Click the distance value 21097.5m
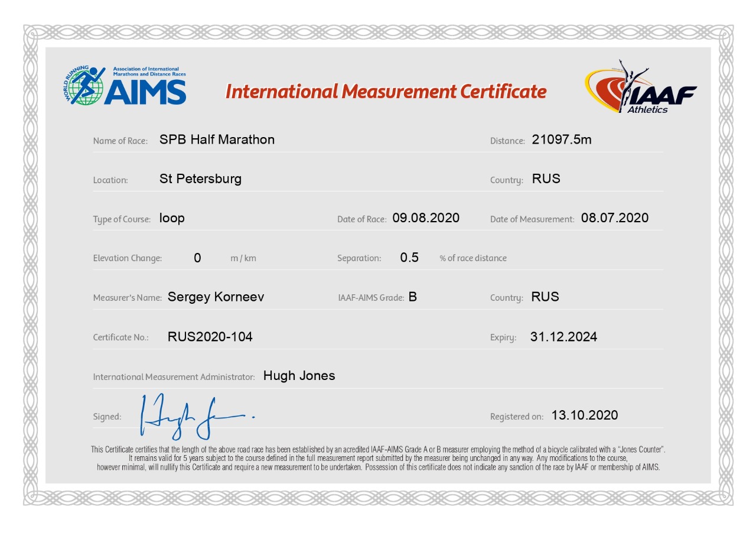The image size is (756, 536). pyautogui.click(x=561, y=140)
